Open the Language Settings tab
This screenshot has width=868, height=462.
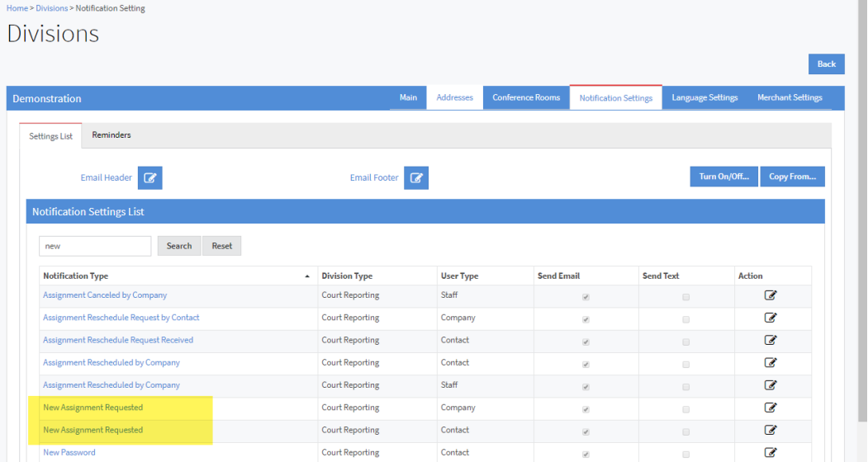[704, 97]
